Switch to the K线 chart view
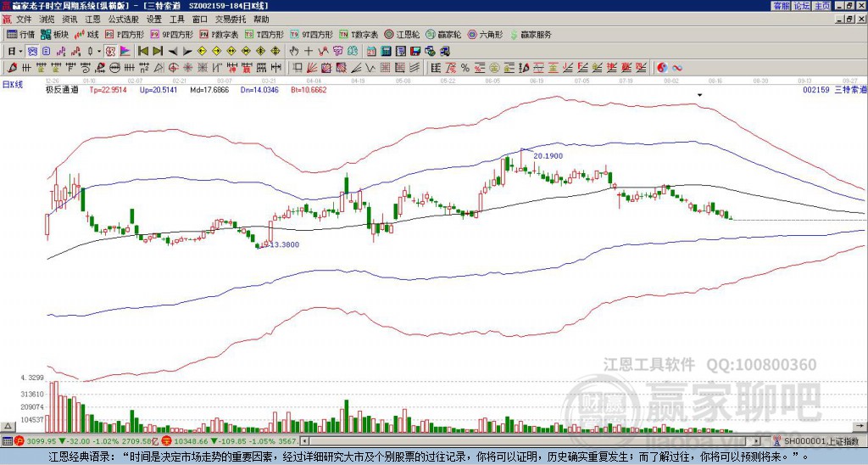The width and height of the screenshot is (868, 465). 86,34
